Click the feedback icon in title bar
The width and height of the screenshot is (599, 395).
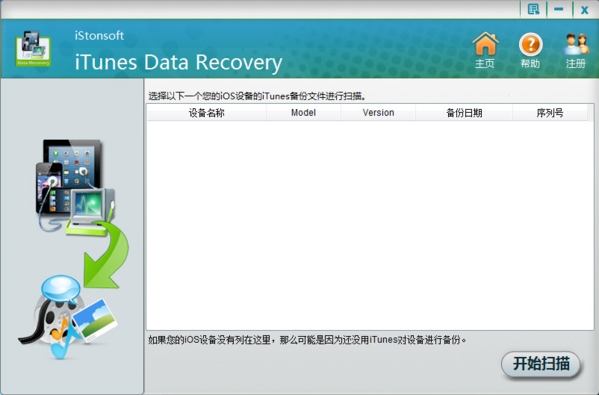click(x=533, y=9)
